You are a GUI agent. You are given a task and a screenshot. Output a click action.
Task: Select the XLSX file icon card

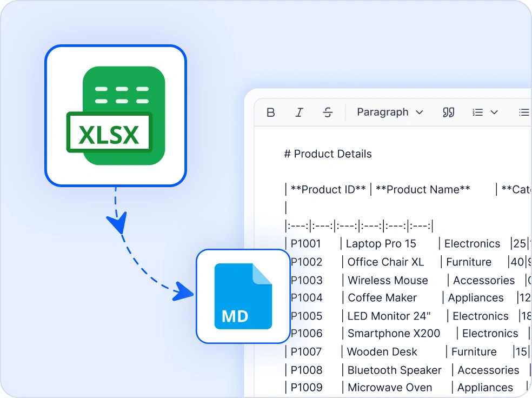pos(116,116)
